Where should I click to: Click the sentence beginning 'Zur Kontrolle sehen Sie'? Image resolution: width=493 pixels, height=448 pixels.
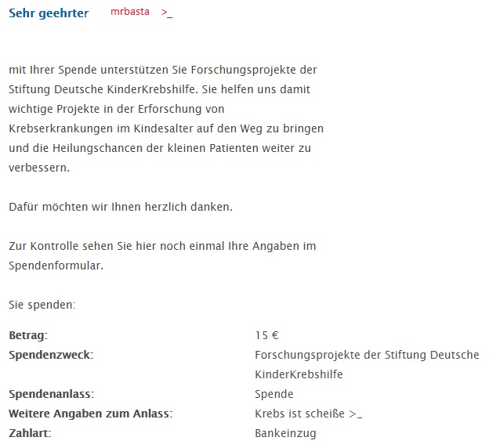(x=162, y=255)
